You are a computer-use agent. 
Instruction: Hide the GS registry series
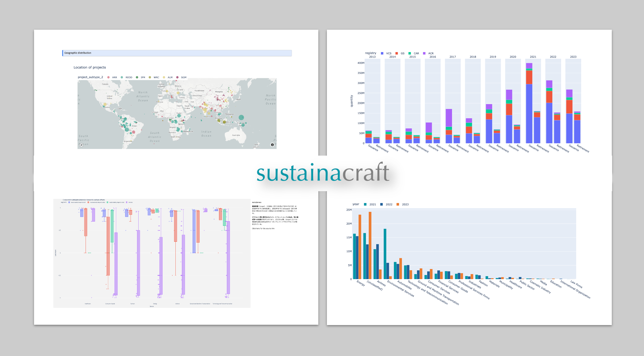(397, 53)
